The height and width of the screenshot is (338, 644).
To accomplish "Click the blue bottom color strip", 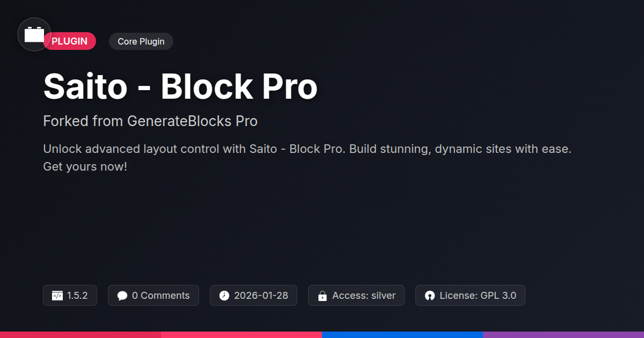I will click(x=402, y=334).
